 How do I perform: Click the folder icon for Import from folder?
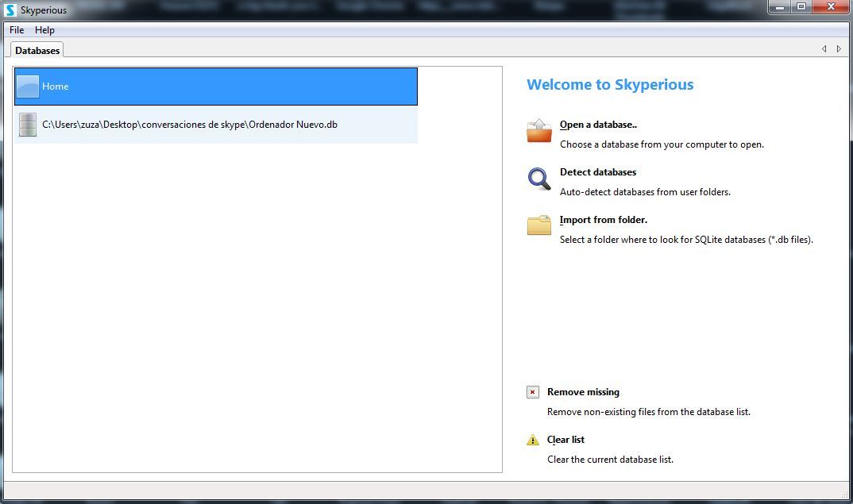click(x=539, y=225)
